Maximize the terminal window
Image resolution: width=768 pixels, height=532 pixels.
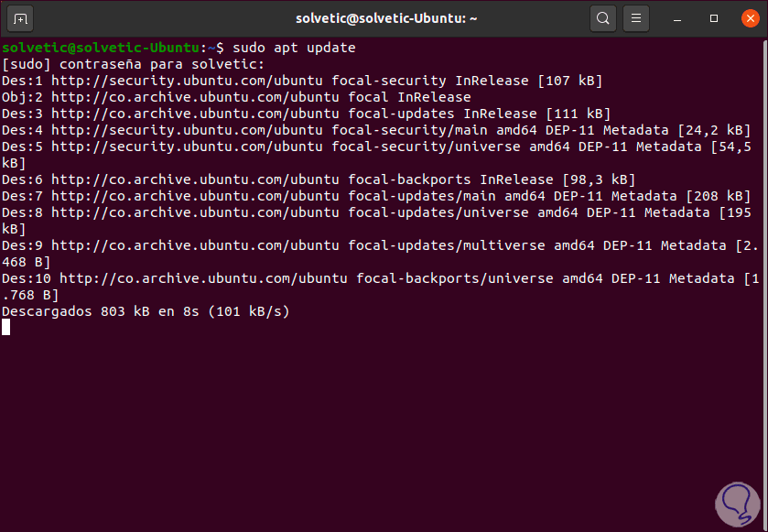[x=714, y=18]
